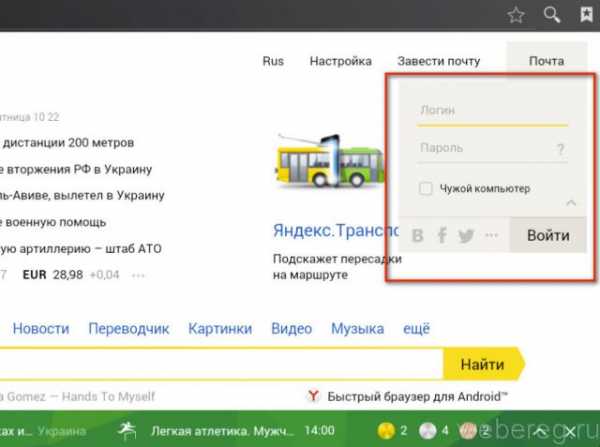Click the bronze medal count icon
Image resolution: width=600 pixels, height=447 pixels.
tap(468, 431)
